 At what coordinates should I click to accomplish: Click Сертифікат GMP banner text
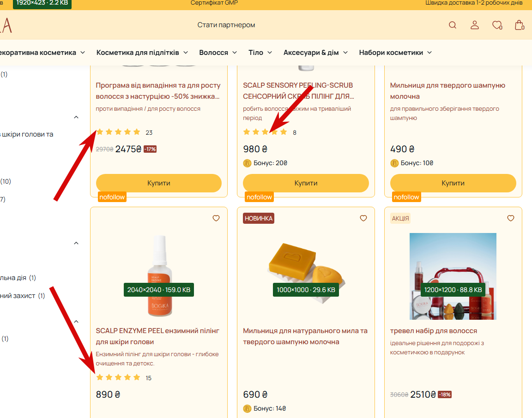coord(214,3)
